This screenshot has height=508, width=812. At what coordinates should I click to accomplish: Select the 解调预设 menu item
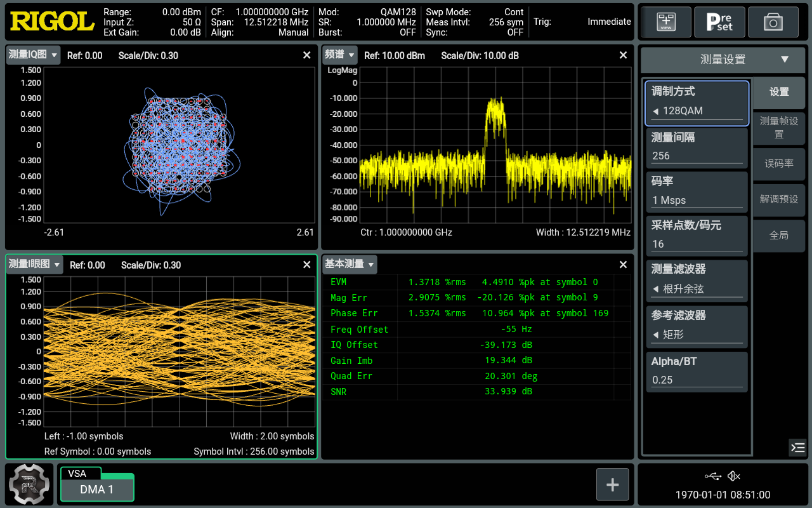coord(778,199)
